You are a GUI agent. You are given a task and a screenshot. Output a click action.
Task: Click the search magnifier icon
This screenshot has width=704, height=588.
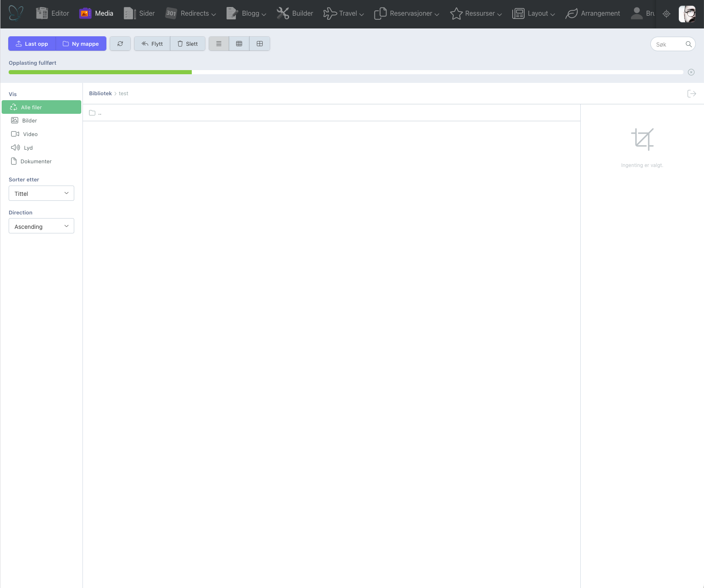click(688, 44)
